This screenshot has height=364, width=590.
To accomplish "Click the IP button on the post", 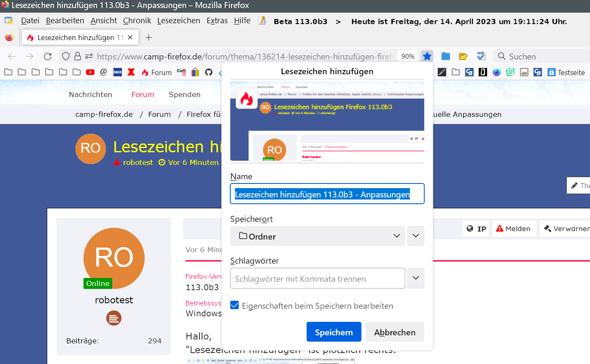I will tap(477, 229).
